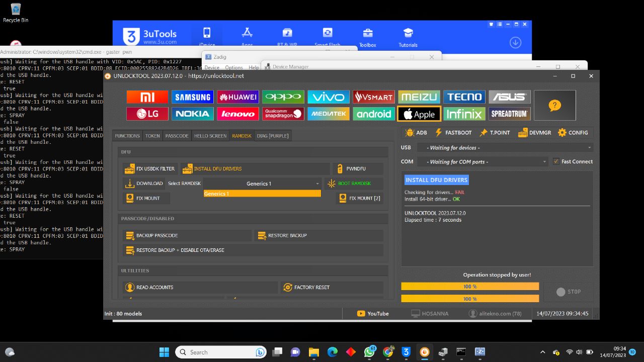Open DEVMGR device manager
The image size is (644, 362).
pyautogui.click(x=534, y=133)
